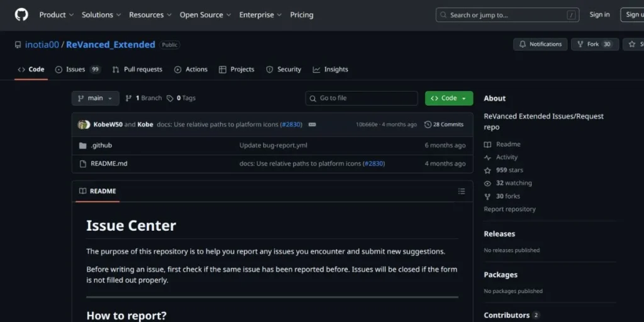Switch to the Issues tab

point(77,69)
